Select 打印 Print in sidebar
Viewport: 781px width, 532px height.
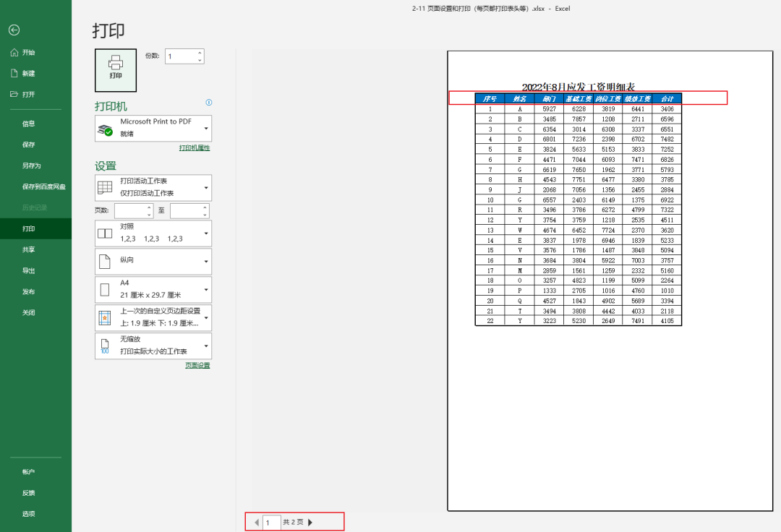click(36, 228)
